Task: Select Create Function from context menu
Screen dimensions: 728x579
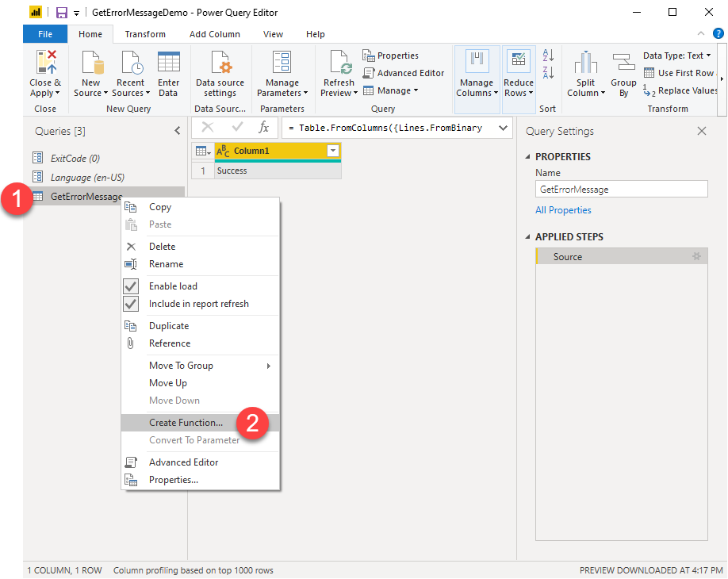Action: (186, 423)
